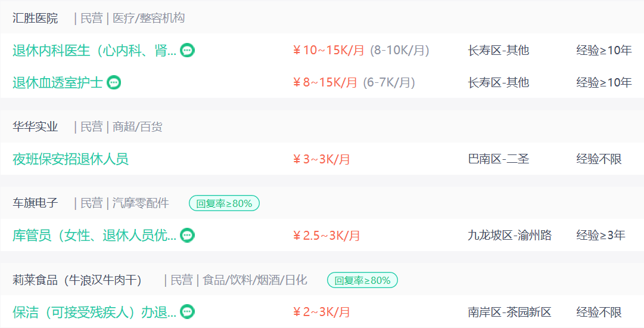
Task: View 车旗电子 company page
Action: 35,203
